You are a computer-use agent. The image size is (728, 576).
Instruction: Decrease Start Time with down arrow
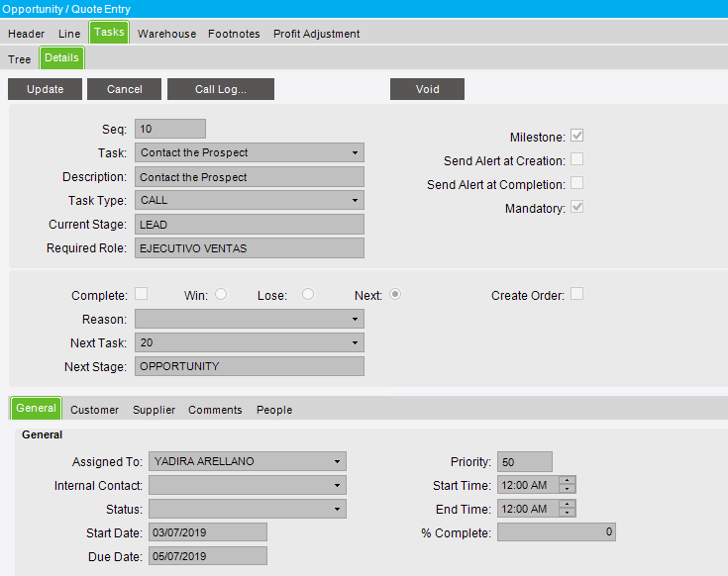568,489
